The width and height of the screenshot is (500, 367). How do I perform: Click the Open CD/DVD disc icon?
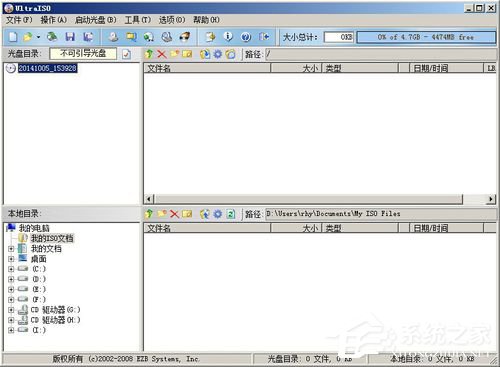click(52, 37)
